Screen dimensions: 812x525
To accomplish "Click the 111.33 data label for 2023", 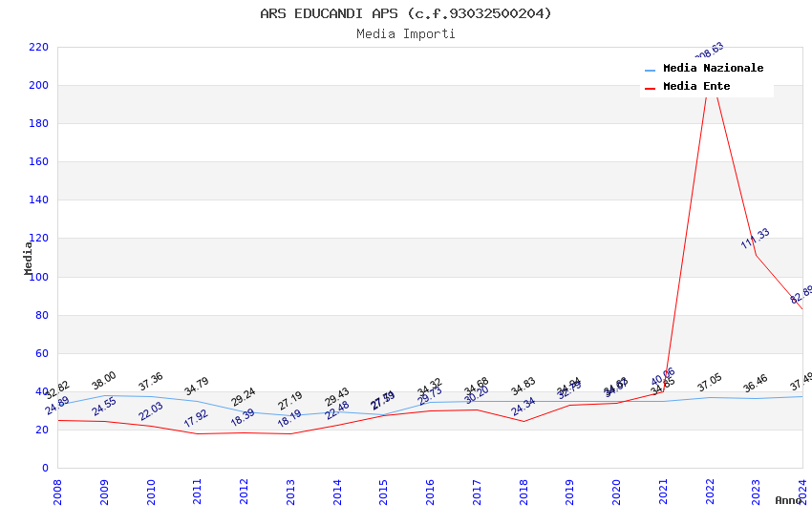I will tap(755, 239).
